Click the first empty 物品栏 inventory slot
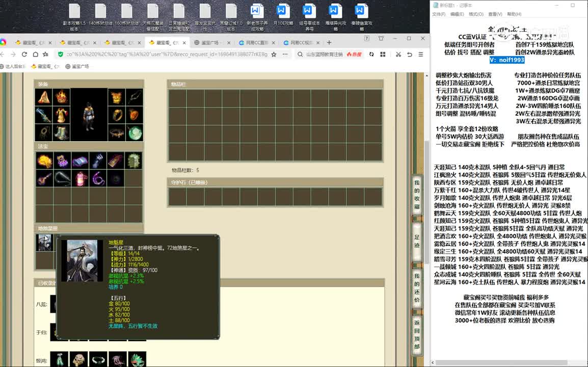The image size is (588, 367). pos(177,98)
